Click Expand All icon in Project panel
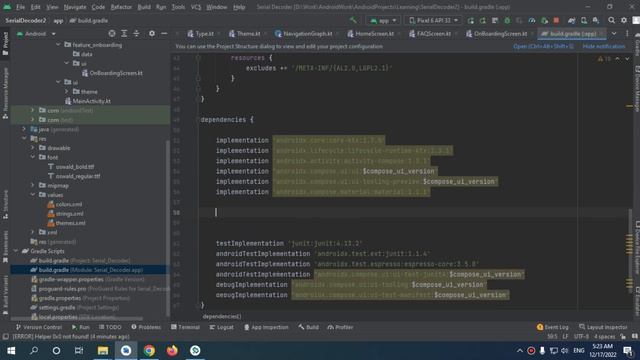Viewport: 640px width, 360px height. tap(124, 33)
